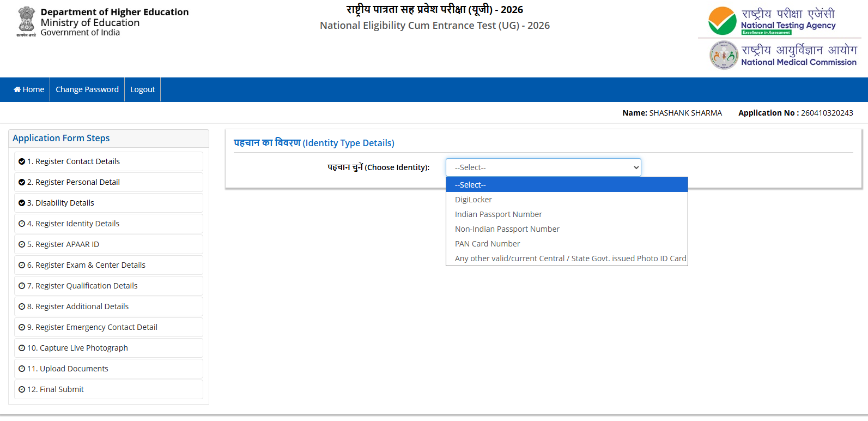This screenshot has width=868, height=421.
Task: Select DigiLocker from identity options
Action: point(474,200)
